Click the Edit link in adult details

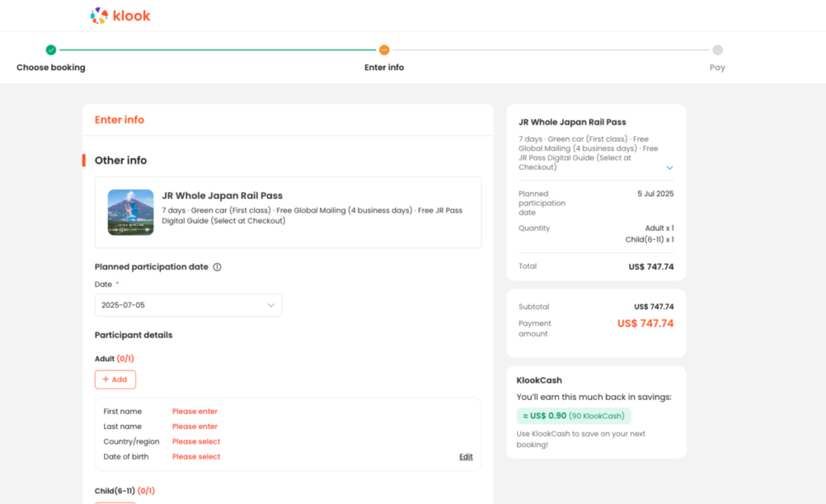click(465, 456)
